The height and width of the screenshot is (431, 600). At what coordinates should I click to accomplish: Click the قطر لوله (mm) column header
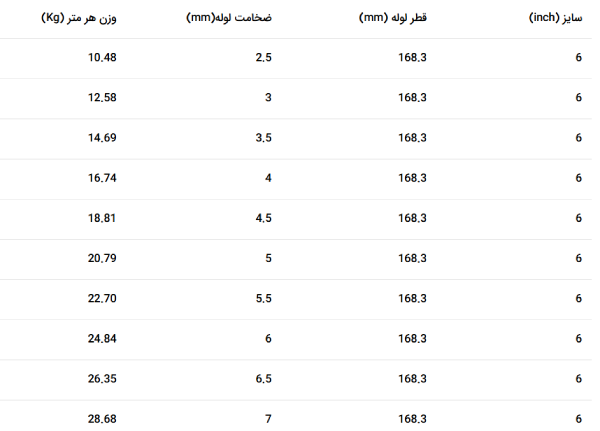393,18
